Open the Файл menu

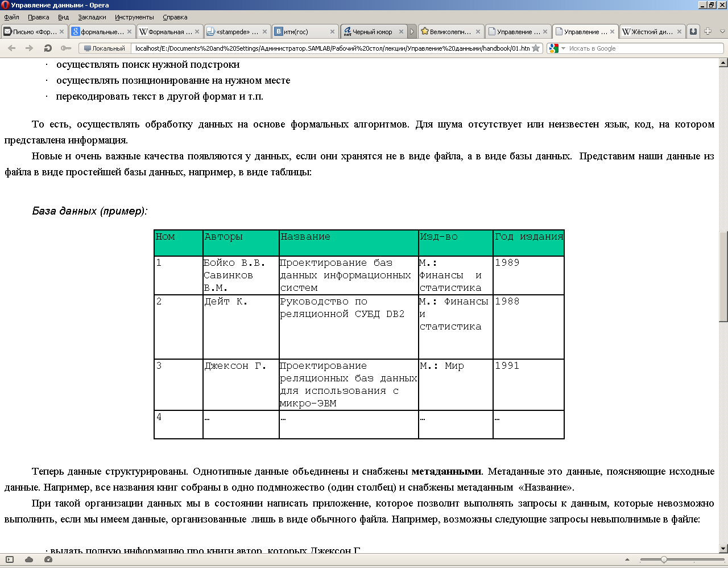[x=11, y=17]
